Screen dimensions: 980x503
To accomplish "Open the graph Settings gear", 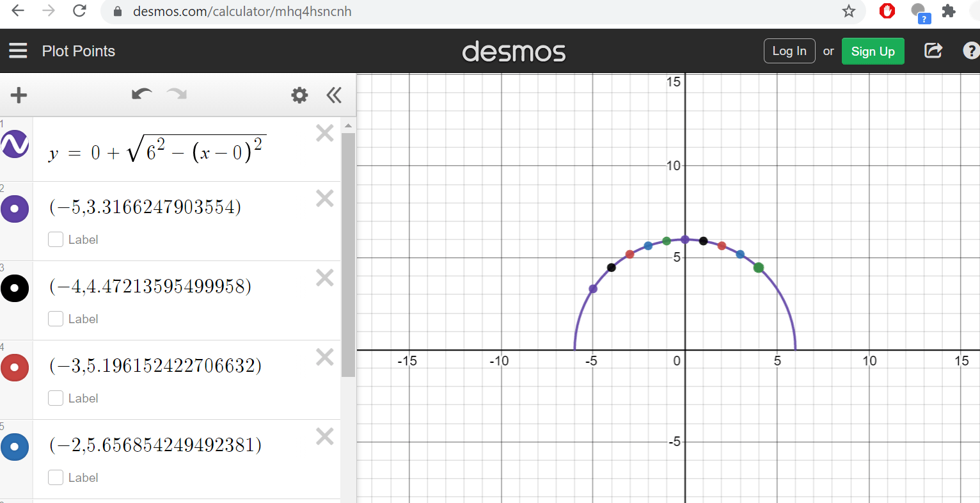I will pos(299,95).
